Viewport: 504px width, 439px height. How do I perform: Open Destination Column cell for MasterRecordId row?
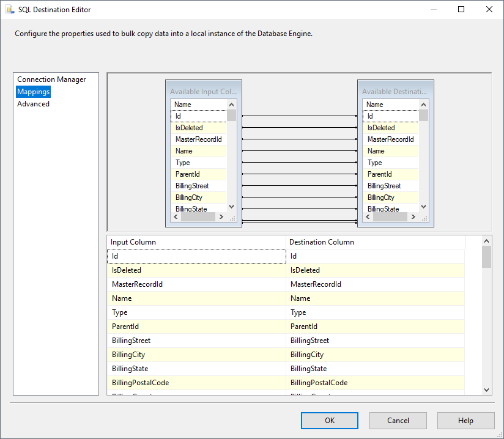[x=375, y=284]
